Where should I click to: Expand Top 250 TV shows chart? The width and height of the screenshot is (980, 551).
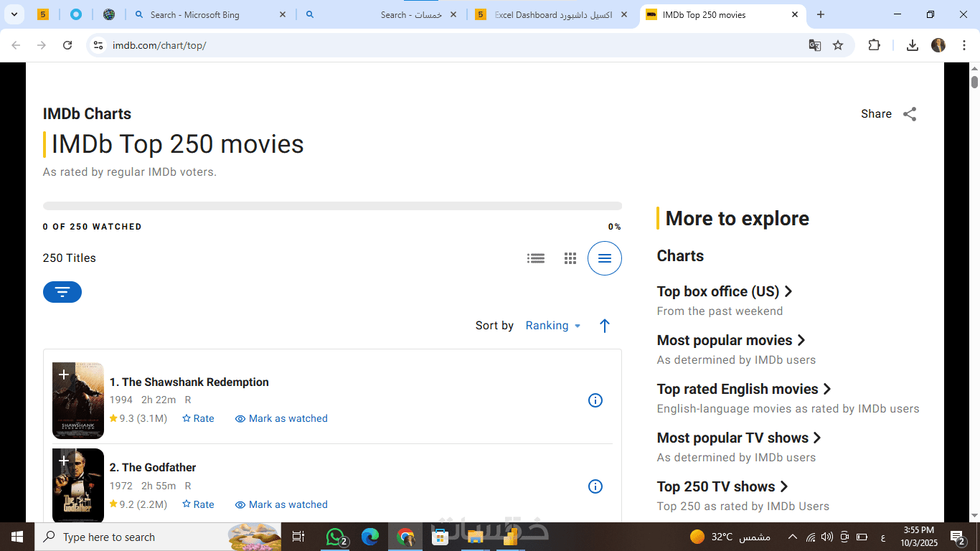(722, 486)
